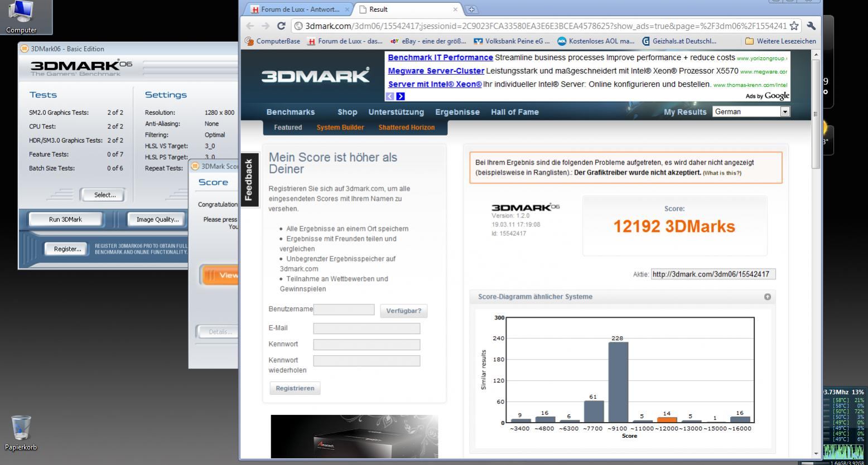
Task: Open the Megware Server-Cluster ad link
Action: (x=436, y=71)
